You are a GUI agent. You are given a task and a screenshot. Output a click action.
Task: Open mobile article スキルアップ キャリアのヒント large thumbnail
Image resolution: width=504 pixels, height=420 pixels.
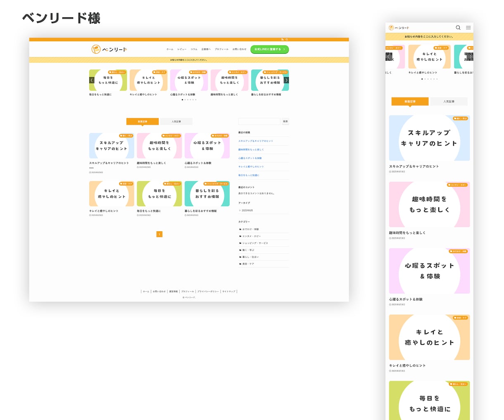coord(429,138)
